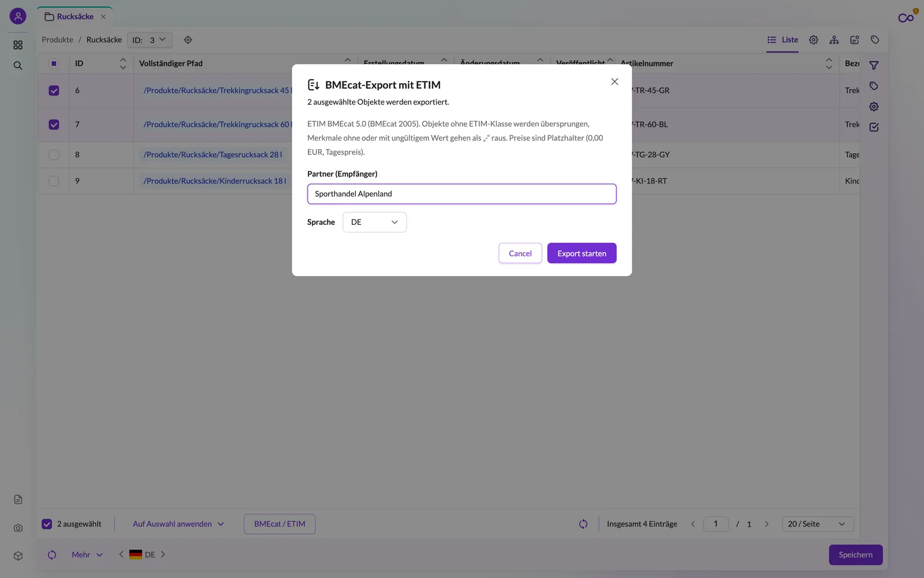Open '20 / Seite' page size dropdown

click(x=817, y=524)
